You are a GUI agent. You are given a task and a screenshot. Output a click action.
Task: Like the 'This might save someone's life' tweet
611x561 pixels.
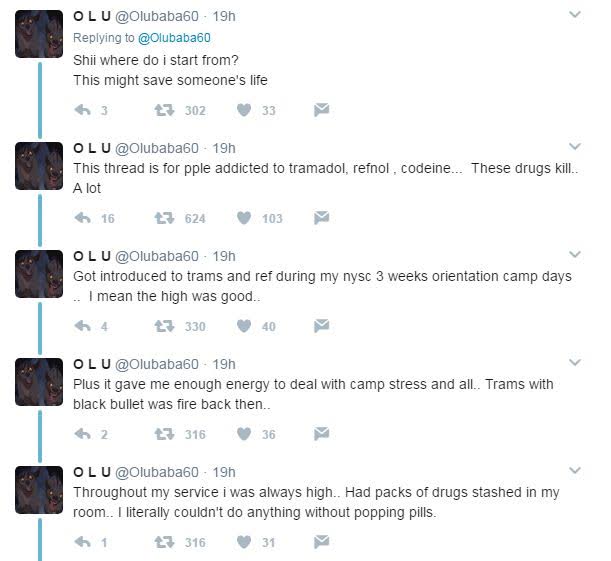click(x=244, y=110)
